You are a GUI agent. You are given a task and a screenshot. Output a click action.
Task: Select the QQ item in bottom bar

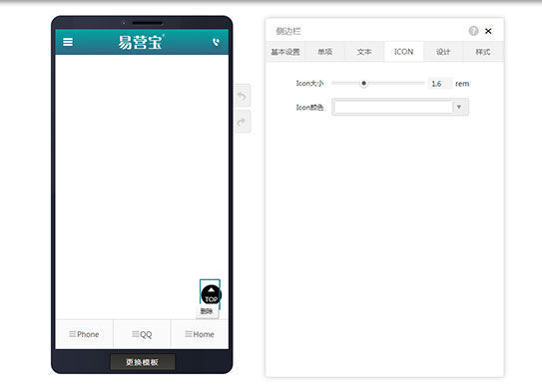pos(142,334)
